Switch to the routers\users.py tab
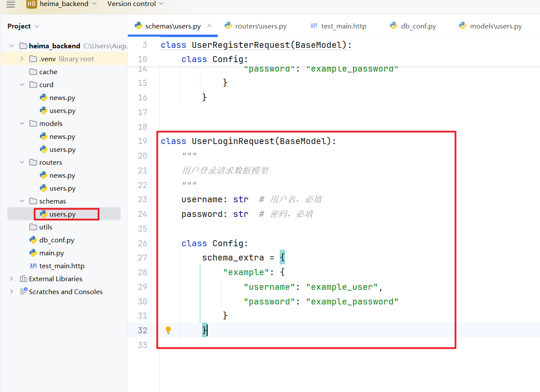Image resolution: width=540 pixels, height=392 pixels. click(260, 26)
